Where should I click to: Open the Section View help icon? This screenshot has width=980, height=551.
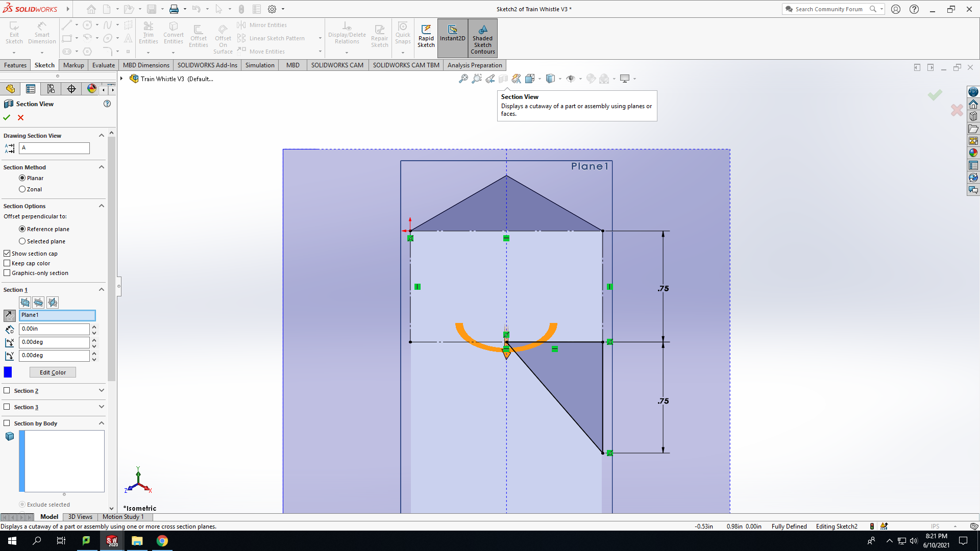[x=107, y=104]
